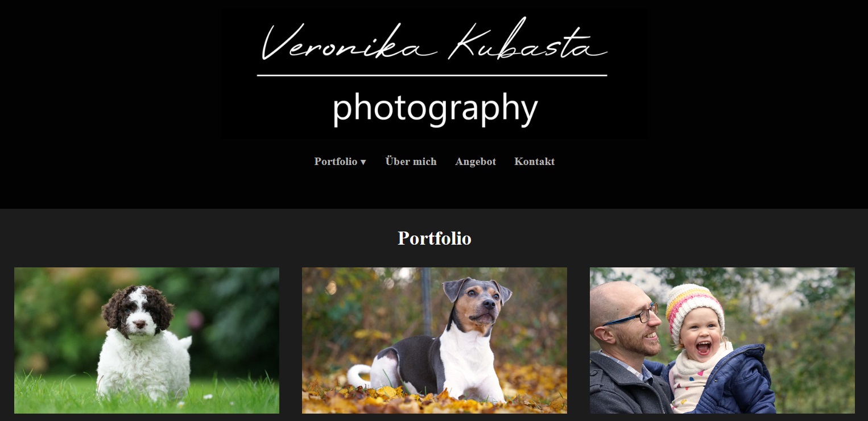
Task: Click the puppy's brown curly face
Action: pyautogui.click(x=137, y=311)
